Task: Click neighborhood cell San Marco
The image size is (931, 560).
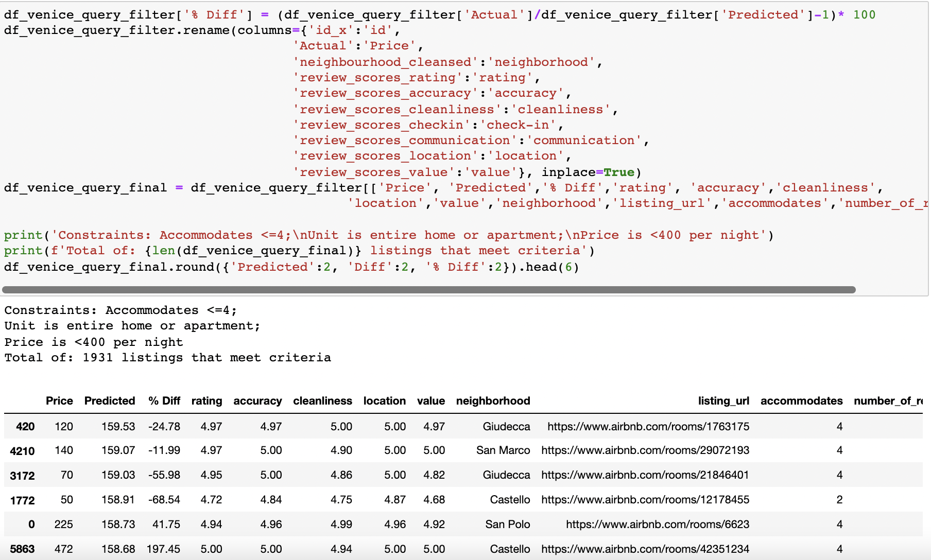Action: [x=503, y=450]
